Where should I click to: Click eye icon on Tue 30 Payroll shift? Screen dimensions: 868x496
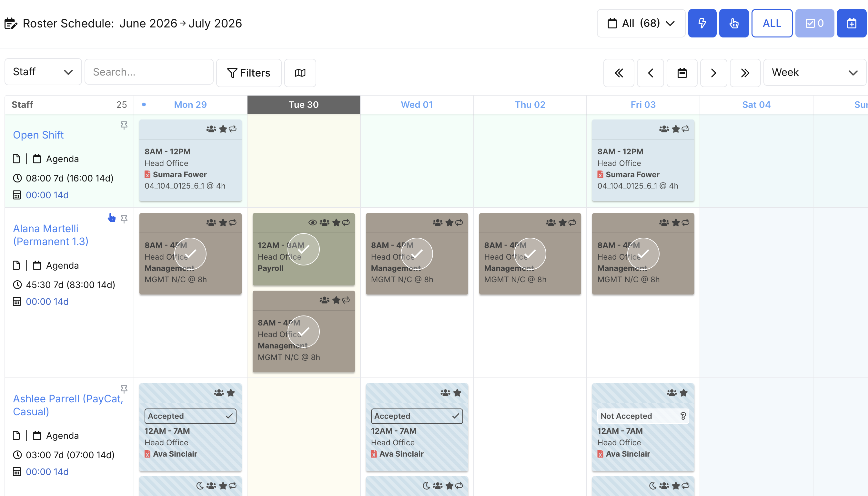tap(312, 222)
